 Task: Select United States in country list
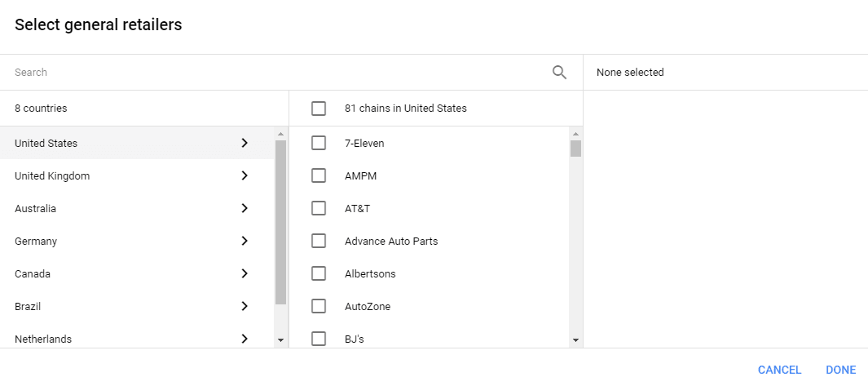pos(137,143)
